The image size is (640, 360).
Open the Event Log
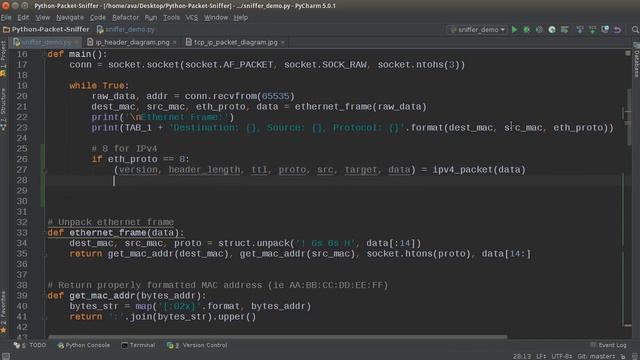click(x=608, y=345)
